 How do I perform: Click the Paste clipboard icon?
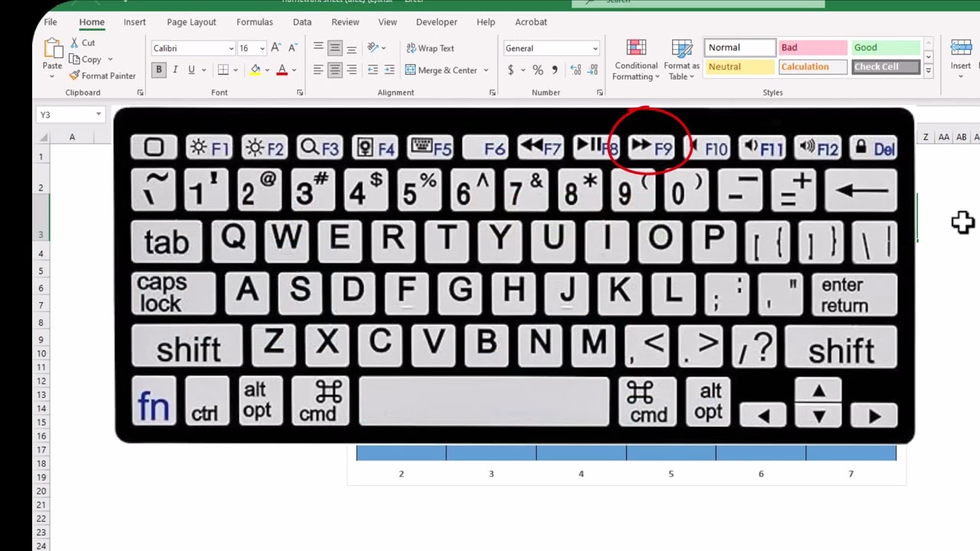click(x=53, y=49)
